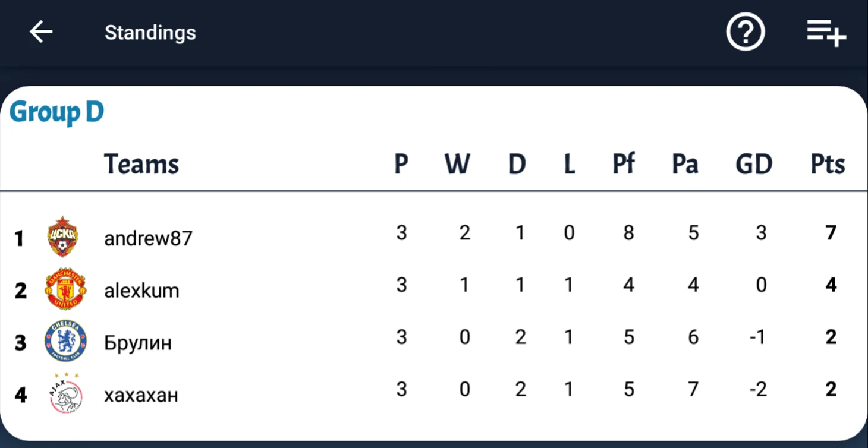Image resolution: width=868 pixels, height=448 pixels.
Task: Select the Manchester United crest
Action: coord(65,289)
